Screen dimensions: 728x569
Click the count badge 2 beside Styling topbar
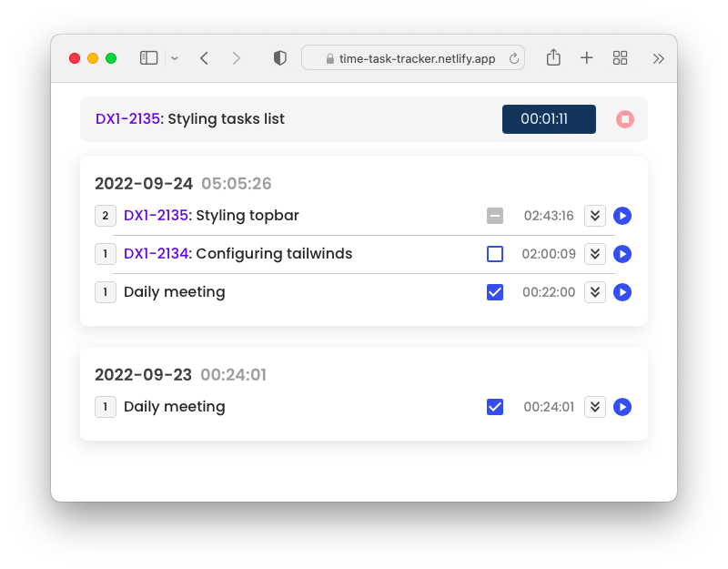[106, 216]
